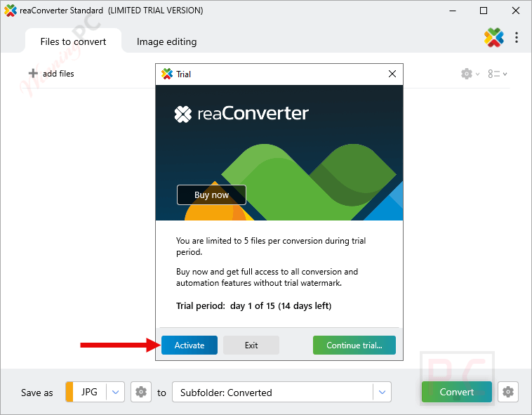
Task: Open format settings gear next to JPG
Action: 141,392
